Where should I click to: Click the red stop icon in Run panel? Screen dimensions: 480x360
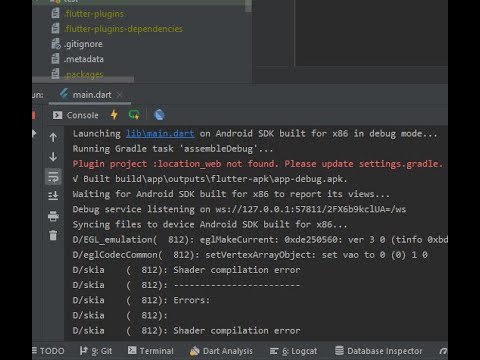[x=34, y=115]
